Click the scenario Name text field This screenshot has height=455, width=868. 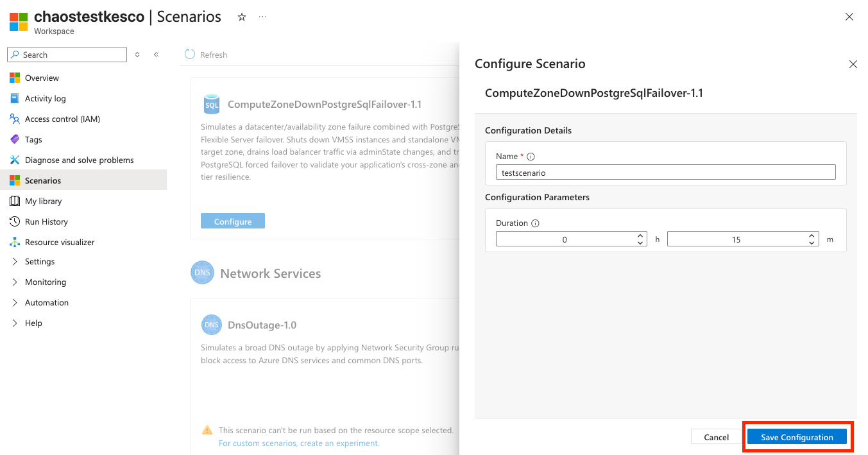(x=665, y=172)
